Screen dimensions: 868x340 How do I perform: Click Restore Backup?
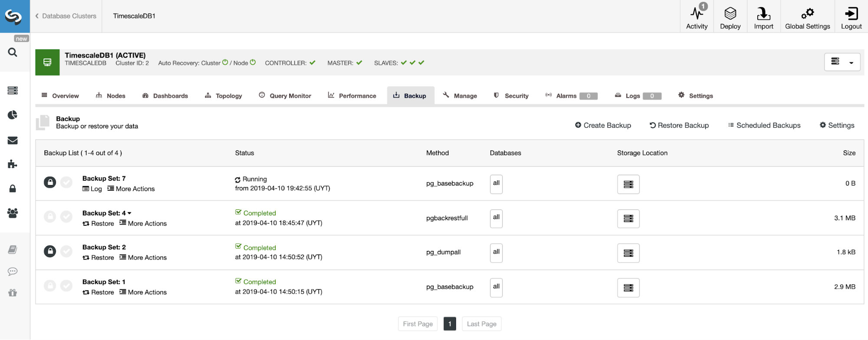coord(679,125)
